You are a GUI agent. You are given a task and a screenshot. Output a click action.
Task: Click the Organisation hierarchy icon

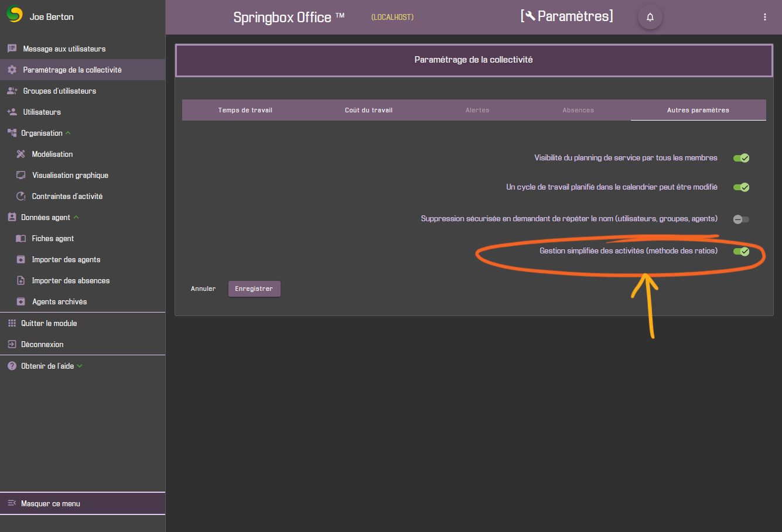point(12,133)
